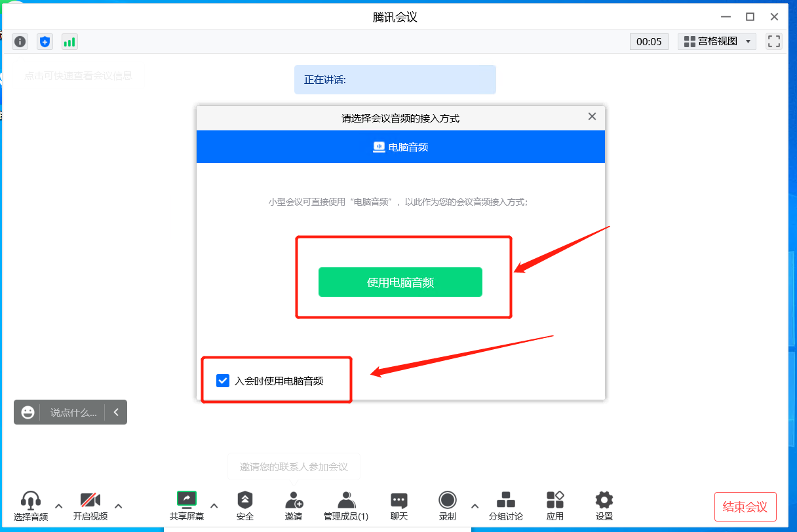797x532 pixels.
Task: Open the 宫格视图 layout dropdown
Action: (717, 41)
